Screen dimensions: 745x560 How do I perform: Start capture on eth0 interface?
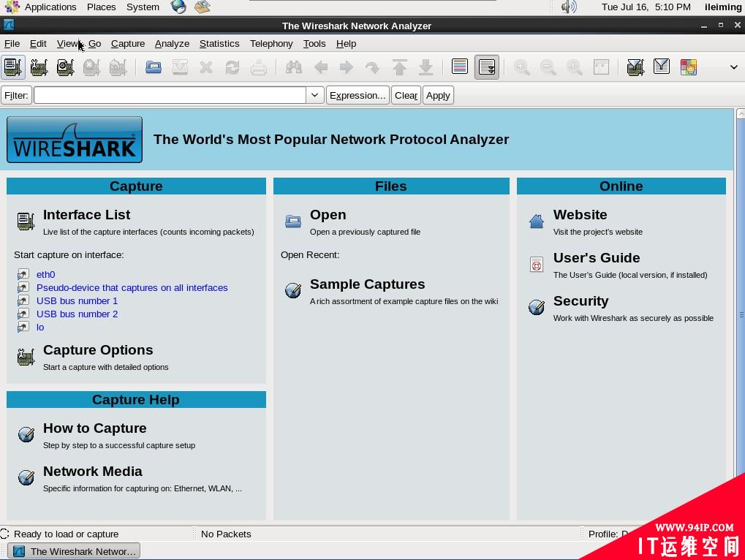(45, 275)
